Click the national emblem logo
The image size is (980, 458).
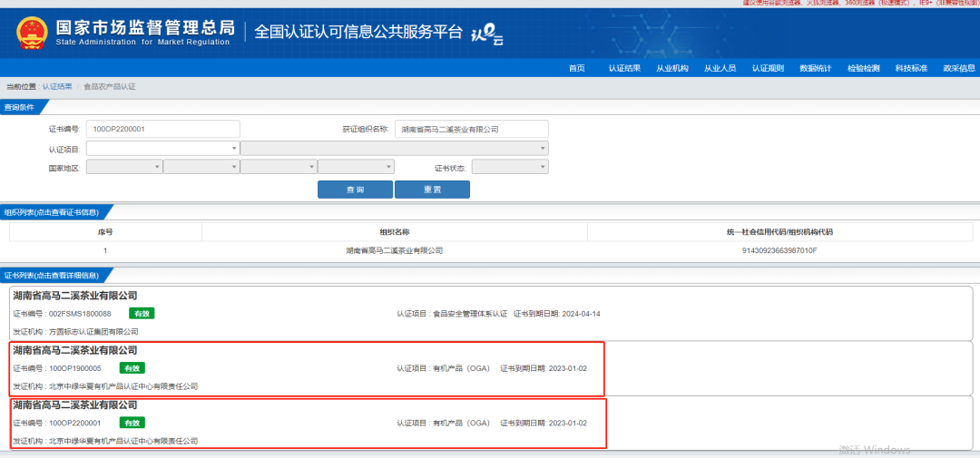pos(31,34)
